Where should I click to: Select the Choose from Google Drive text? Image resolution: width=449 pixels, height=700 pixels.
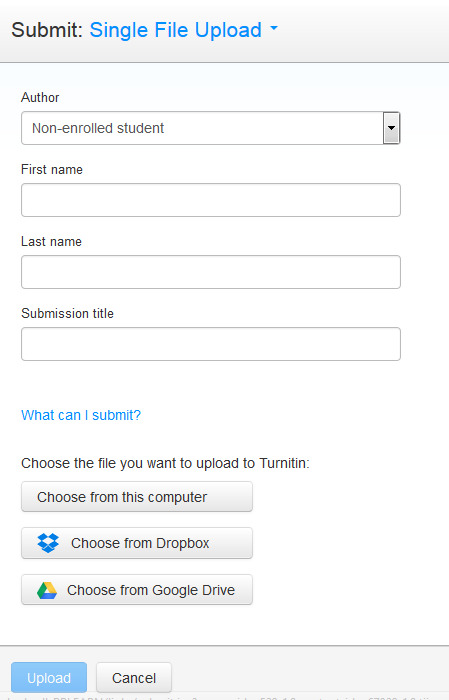(x=151, y=590)
